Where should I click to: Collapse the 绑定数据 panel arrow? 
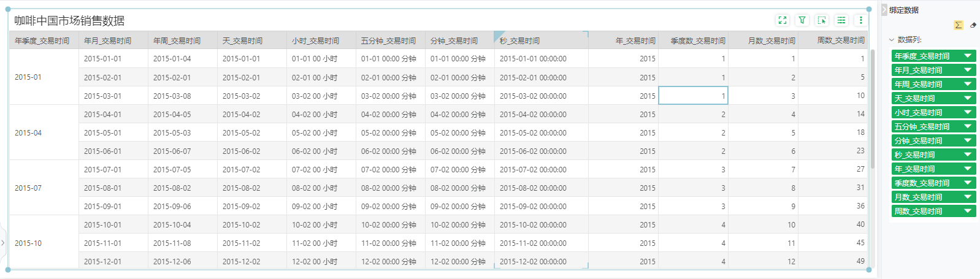(884, 10)
